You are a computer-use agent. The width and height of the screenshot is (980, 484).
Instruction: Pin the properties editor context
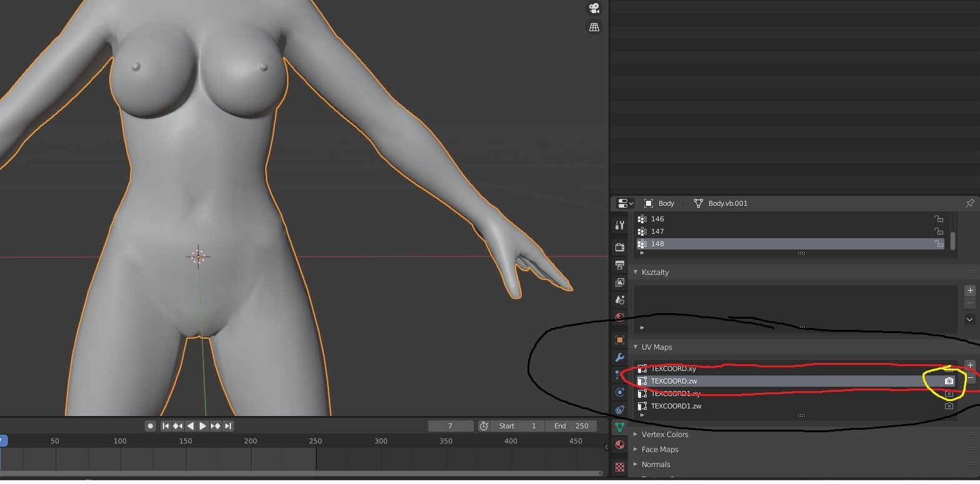click(969, 203)
